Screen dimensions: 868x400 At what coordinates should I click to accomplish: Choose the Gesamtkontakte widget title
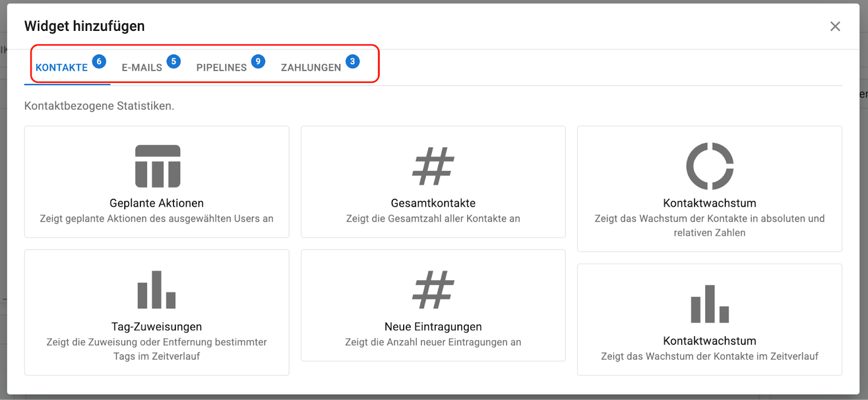[x=433, y=203]
